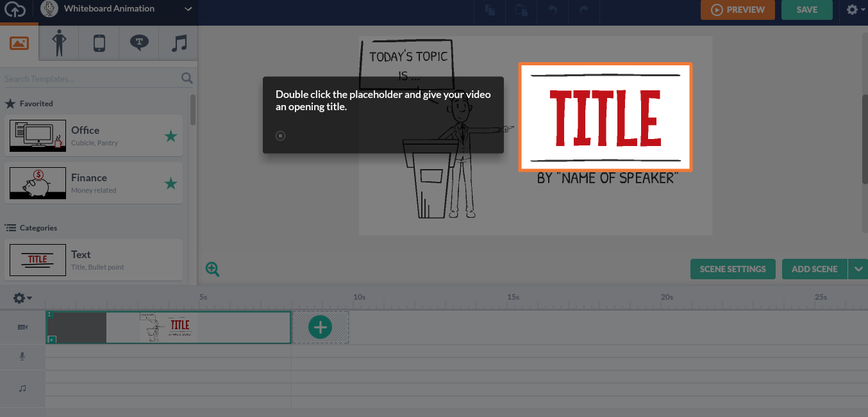Click the Favorited section heading
The width and height of the screenshot is (868, 417).
click(x=29, y=103)
